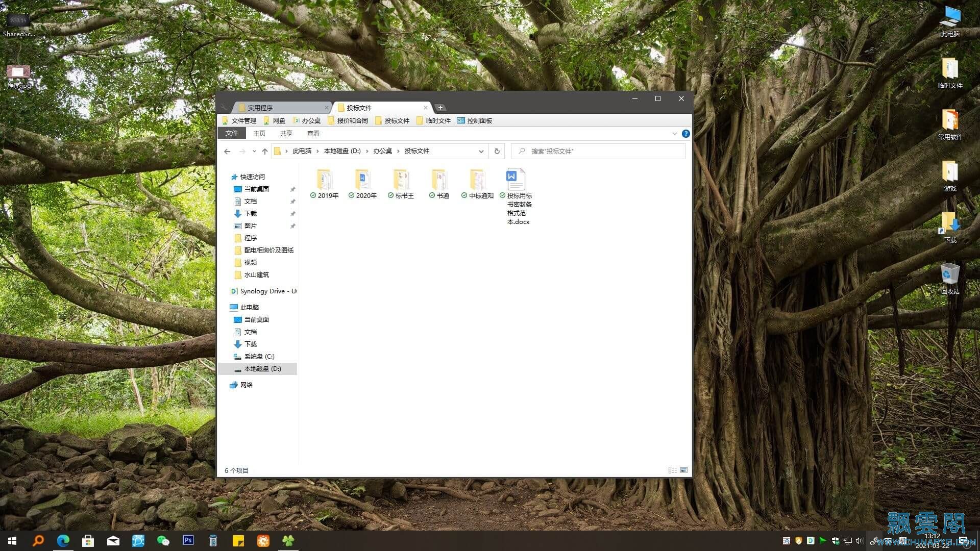The width and height of the screenshot is (980, 551).
Task: Open the 书通 folder
Action: (439, 184)
